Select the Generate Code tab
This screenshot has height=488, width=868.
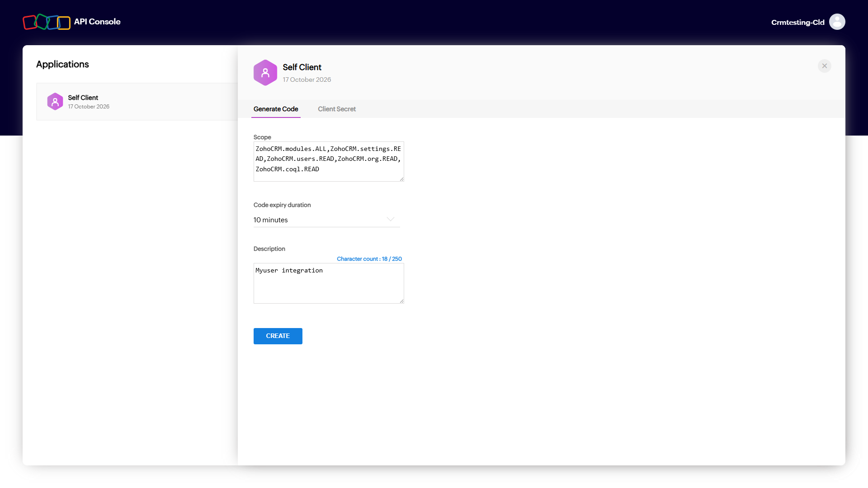point(276,109)
